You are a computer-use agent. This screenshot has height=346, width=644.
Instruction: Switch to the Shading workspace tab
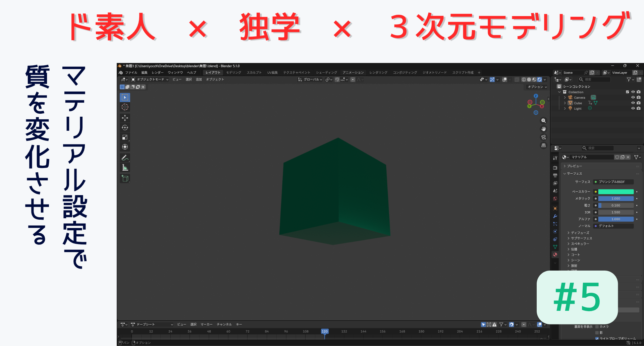pos(326,72)
